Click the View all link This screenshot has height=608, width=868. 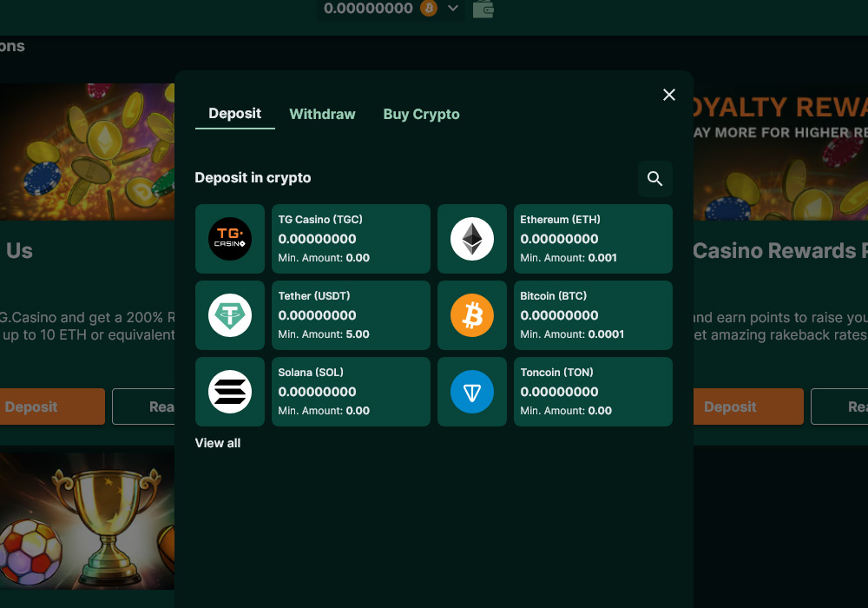218,443
